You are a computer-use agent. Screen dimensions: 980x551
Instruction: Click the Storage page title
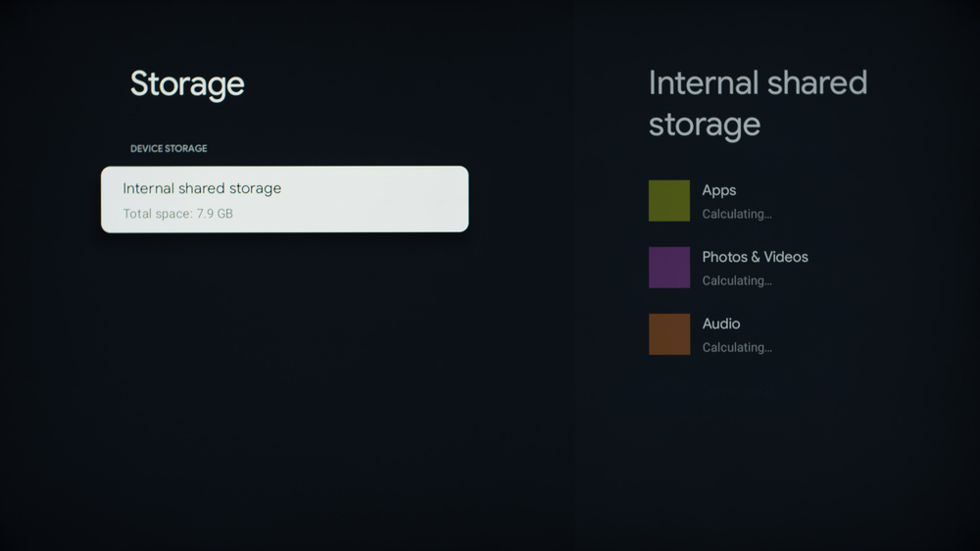[x=187, y=84]
